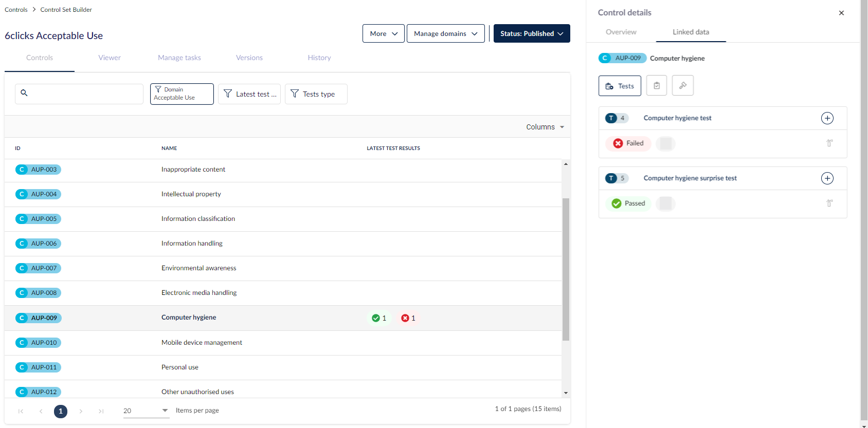868x428 pixels.
Task: Click the Tests button in Linked data
Action: tap(620, 86)
